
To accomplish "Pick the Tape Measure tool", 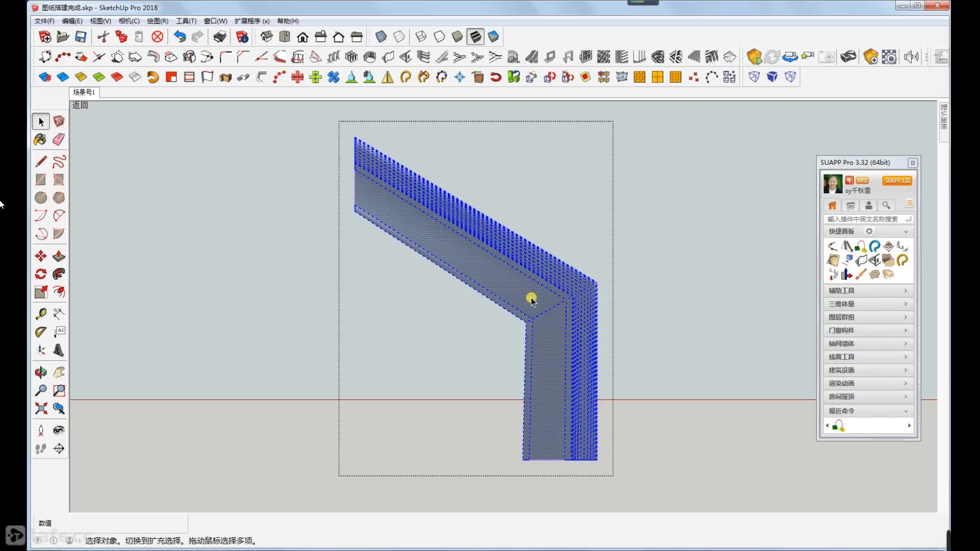I will coord(41,314).
